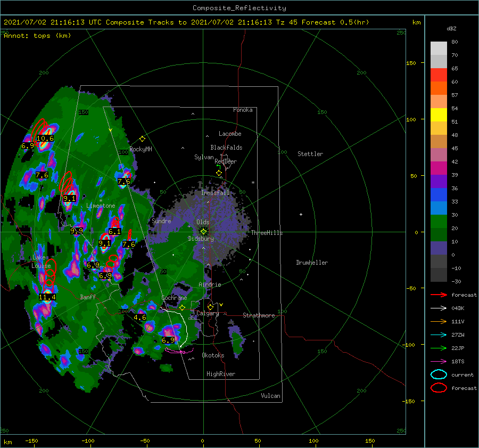Viewport: 479px width, 448px height.
Task: Click the Sundre city label
Action: click(x=161, y=221)
